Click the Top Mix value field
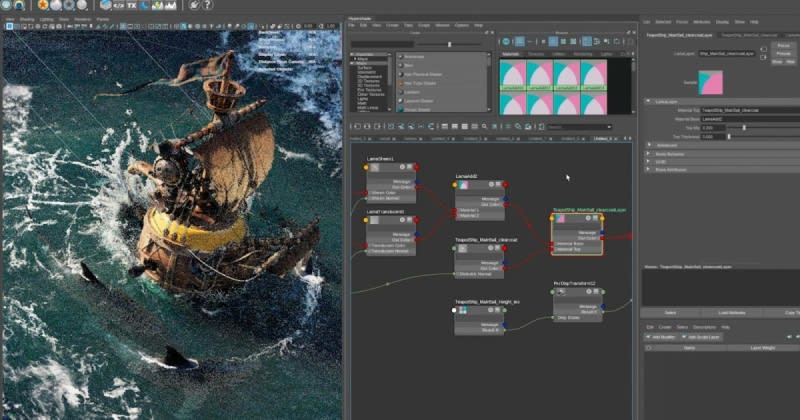The height and width of the screenshot is (420, 800). click(x=713, y=128)
